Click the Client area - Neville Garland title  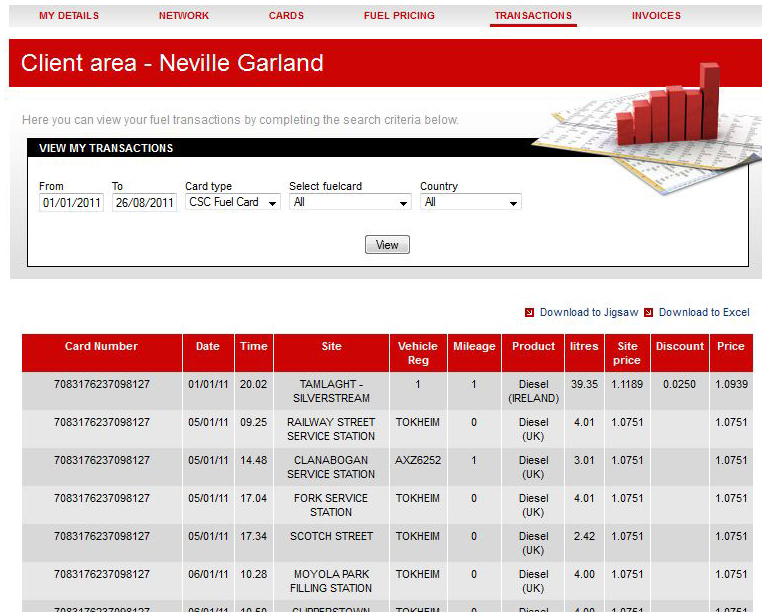click(172, 63)
